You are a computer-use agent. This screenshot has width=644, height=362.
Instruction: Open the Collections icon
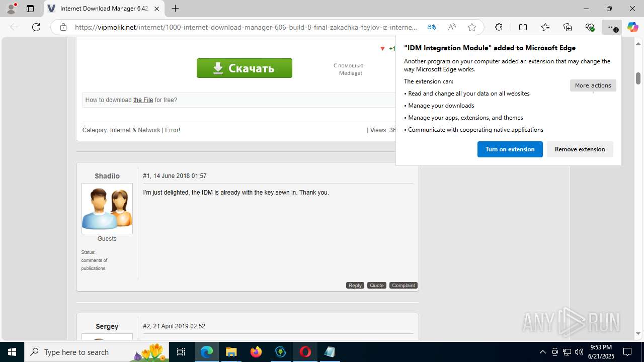tap(568, 27)
